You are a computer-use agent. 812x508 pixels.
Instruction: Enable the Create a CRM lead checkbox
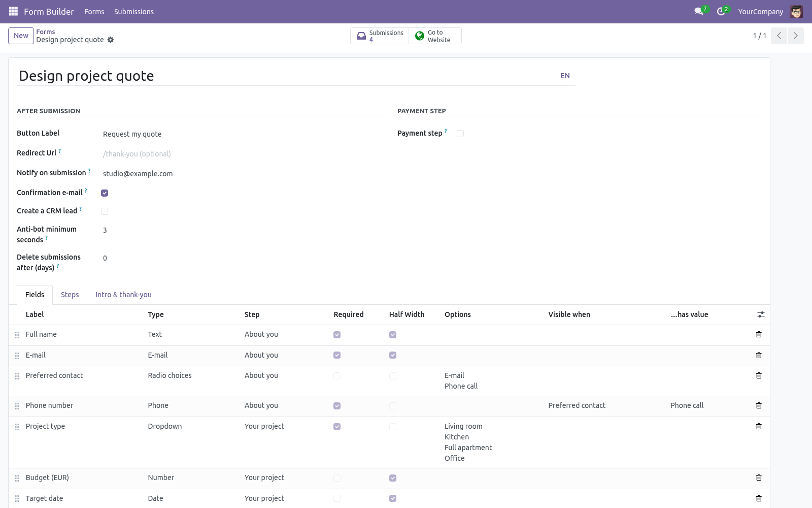[x=105, y=211]
